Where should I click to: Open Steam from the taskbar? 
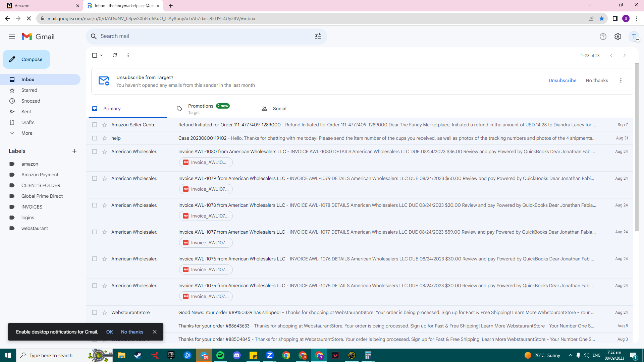coord(138,355)
